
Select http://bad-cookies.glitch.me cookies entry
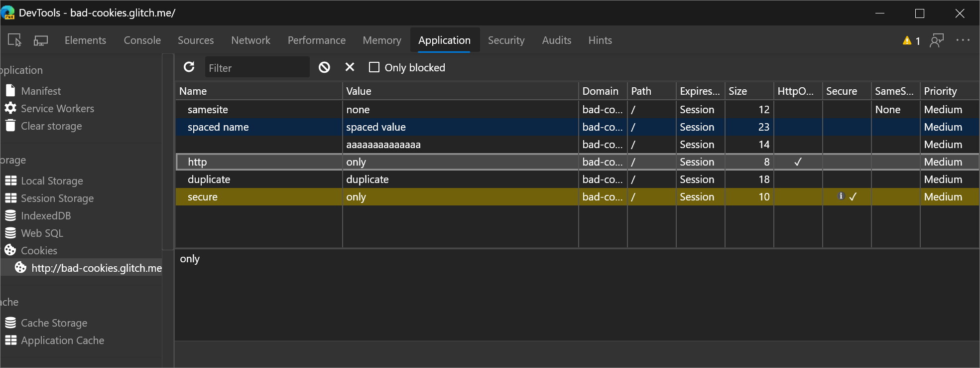(x=81, y=268)
